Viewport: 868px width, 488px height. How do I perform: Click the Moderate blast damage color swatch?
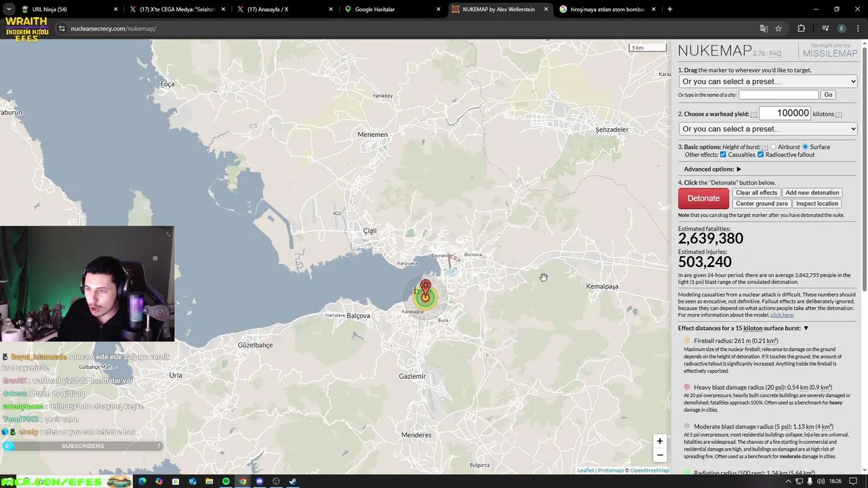(687, 427)
